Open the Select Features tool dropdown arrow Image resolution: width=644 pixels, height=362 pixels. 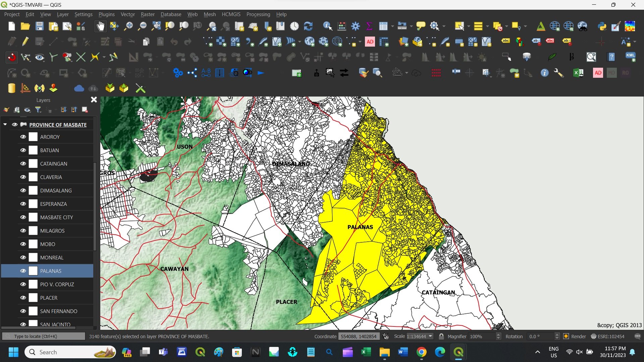(x=469, y=26)
